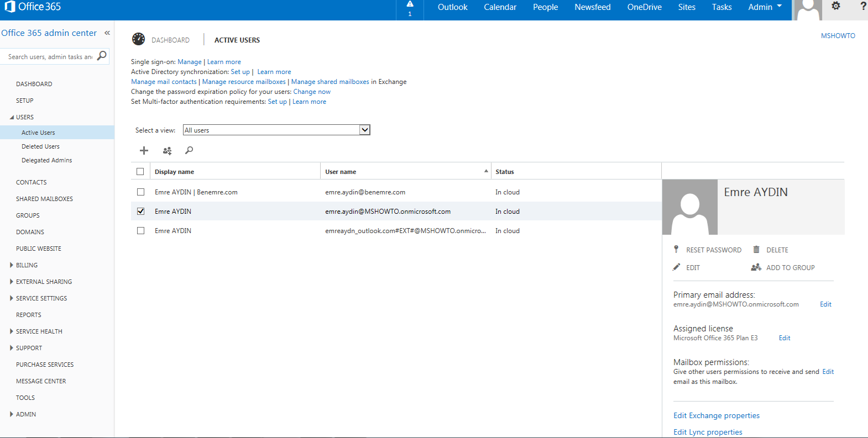This screenshot has width=868, height=438.
Task: Expand the EXTERNAL SHARING section
Action: pyautogui.click(x=12, y=282)
